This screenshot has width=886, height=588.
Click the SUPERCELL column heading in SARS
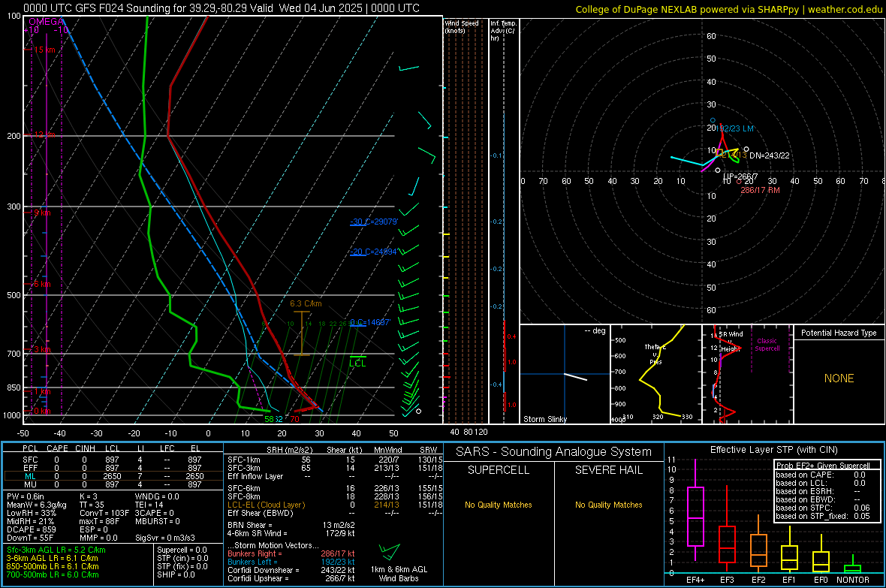[499, 470]
